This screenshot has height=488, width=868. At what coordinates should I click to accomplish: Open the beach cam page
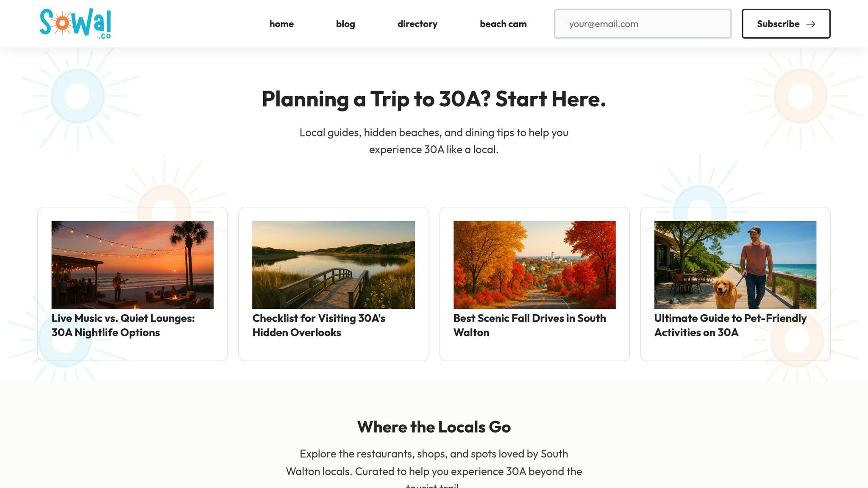503,24
